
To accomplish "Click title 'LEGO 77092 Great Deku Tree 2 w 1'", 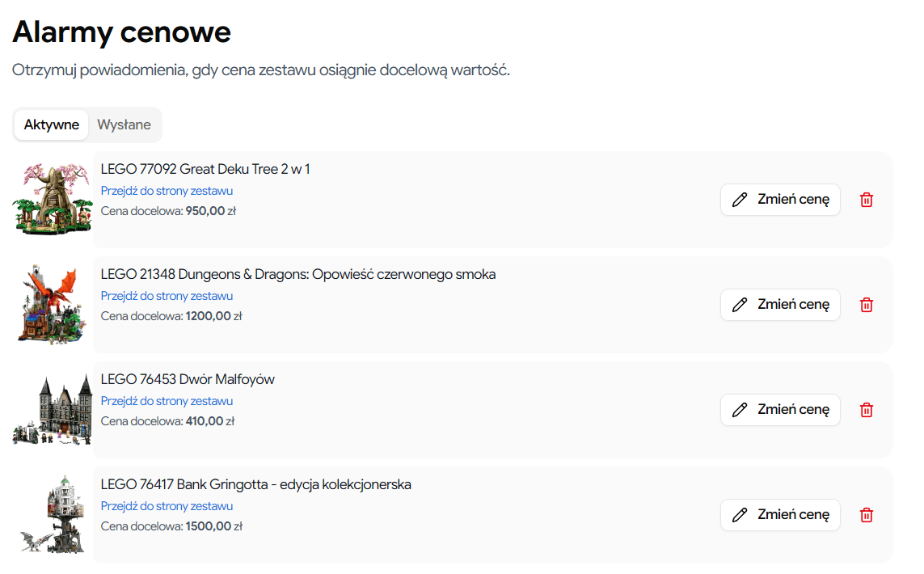I will tap(205, 169).
